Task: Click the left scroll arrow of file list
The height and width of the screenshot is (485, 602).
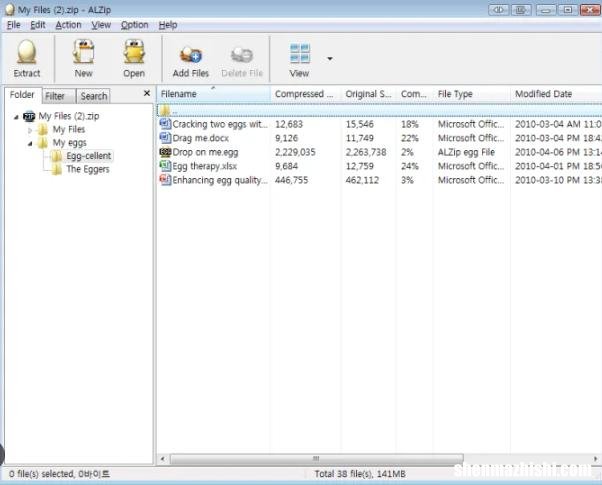Action: click(162, 459)
